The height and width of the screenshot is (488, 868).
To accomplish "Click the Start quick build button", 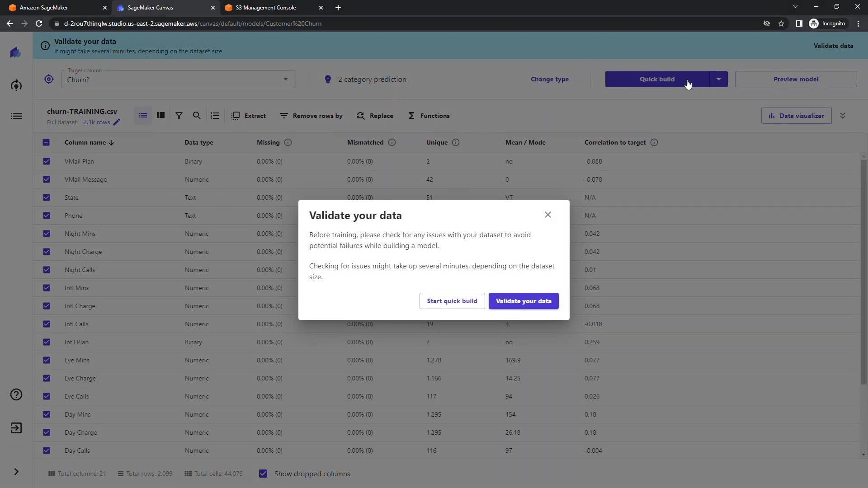I will (x=452, y=301).
